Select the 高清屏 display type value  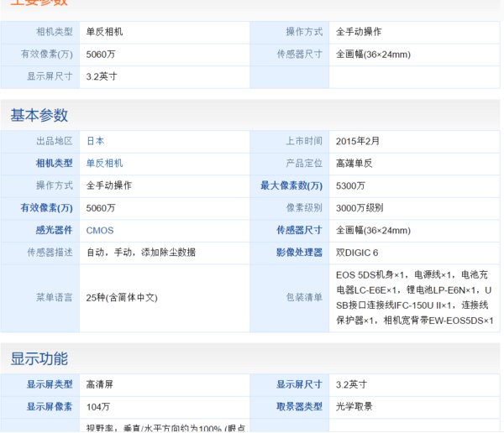100,384
